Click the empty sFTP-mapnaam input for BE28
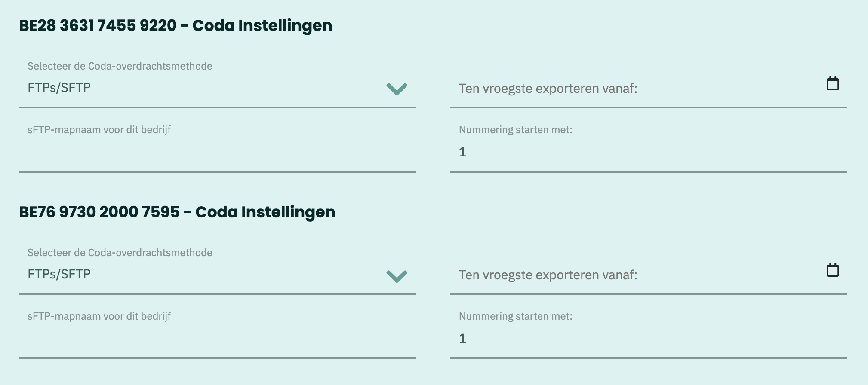Screen dimensions: 868x385 tap(217, 153)
